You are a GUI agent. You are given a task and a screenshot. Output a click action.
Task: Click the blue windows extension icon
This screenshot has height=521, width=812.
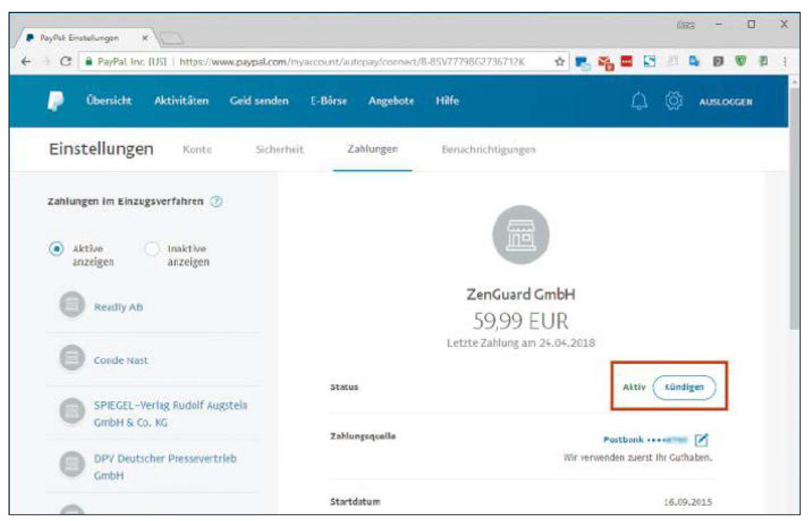[x=583, y=62]
